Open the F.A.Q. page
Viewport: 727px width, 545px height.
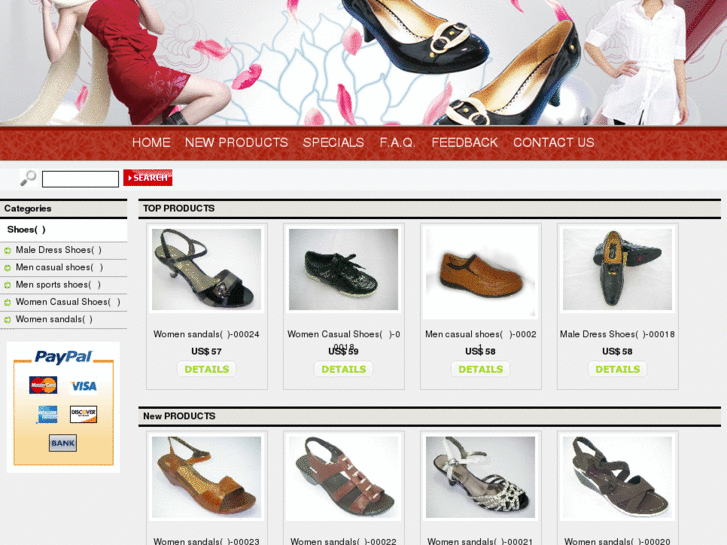397,142
